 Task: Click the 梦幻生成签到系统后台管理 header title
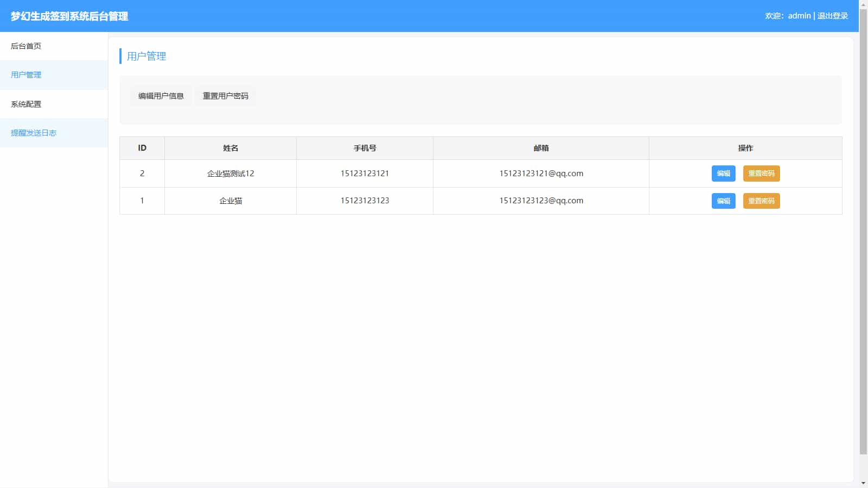(69, 16)
